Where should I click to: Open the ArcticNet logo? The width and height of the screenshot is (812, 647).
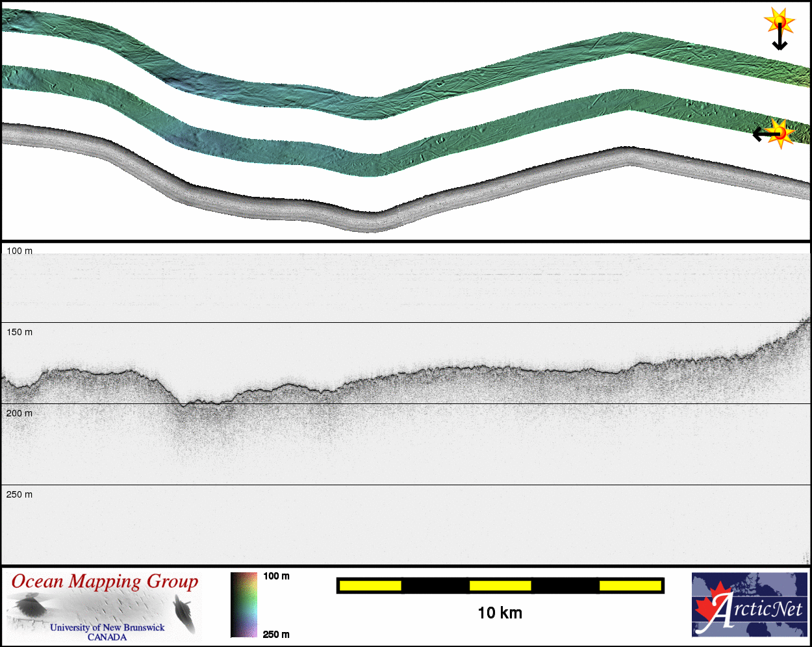coord(750,605)
